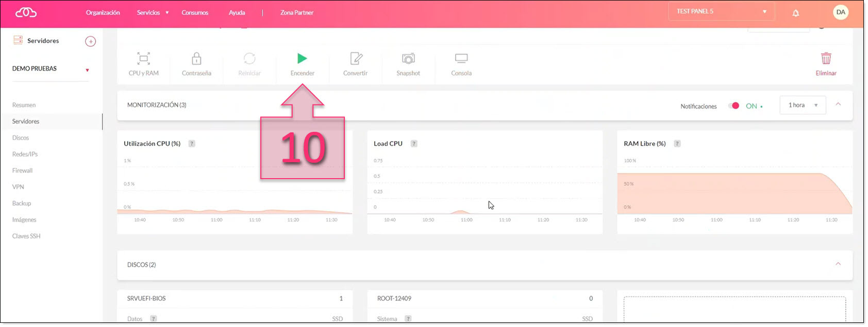The width and height of the screenshot is (868, 327).
Task: Open the Consumos menu item
Action: pyautogui.click(x=195, y=13)
